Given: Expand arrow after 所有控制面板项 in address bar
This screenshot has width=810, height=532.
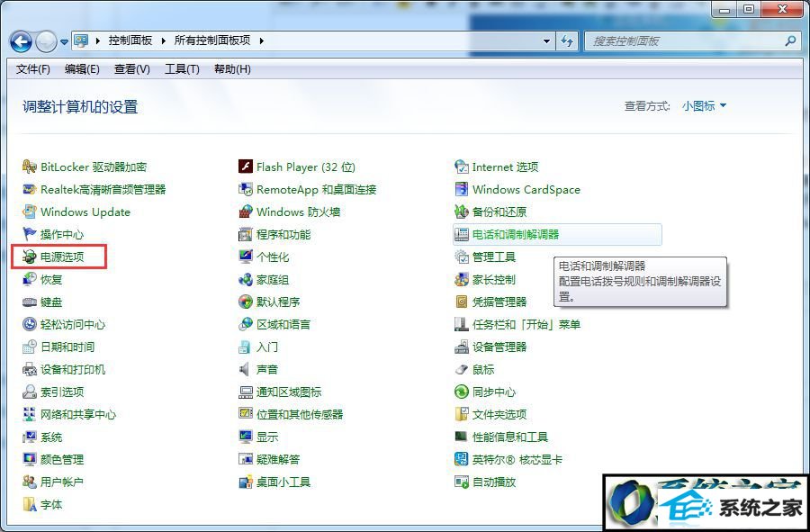Looking at the screenshot, I should 261,41.
